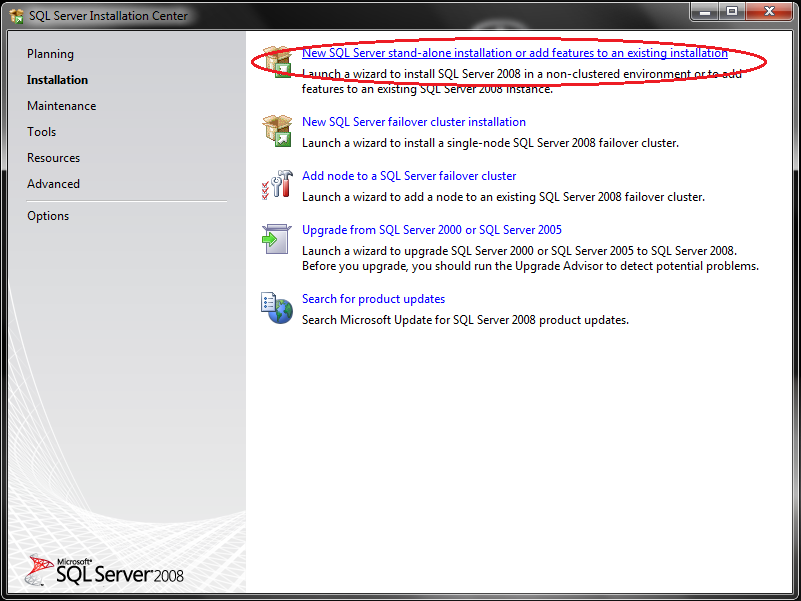Click Search for product updates link
The height and width of the screenshot is (601, 801).
click(373, 299)
